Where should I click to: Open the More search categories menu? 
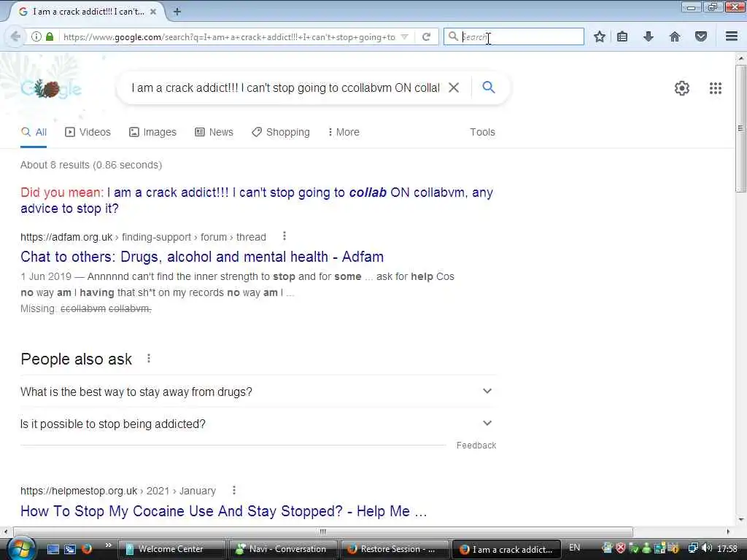pos(344,133)
